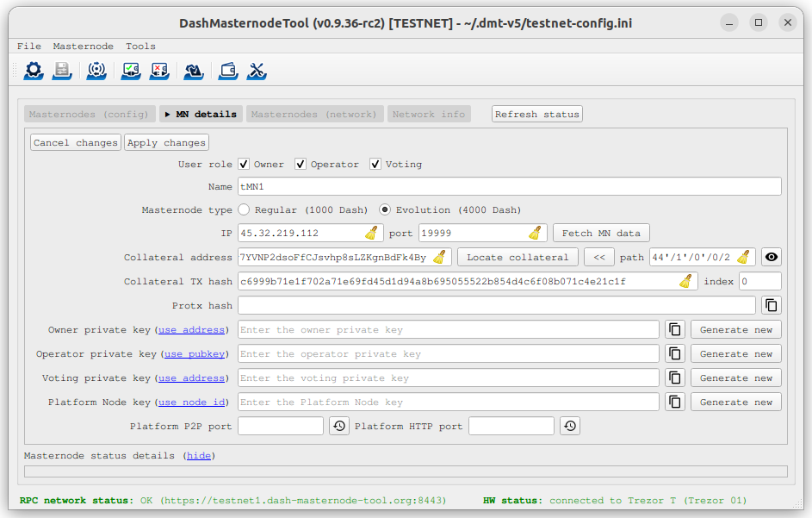Hide the Masternode status details section
The height and width of the screenshot is (518, 812).
pos(199,455)
